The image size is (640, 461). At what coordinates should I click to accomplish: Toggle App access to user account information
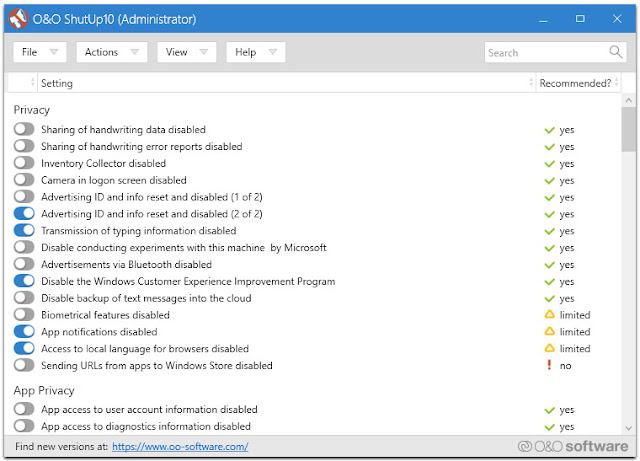click(24, 409)
